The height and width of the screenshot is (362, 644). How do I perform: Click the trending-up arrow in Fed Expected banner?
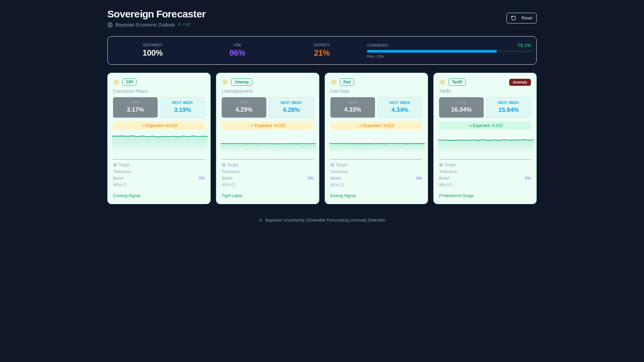coord(360,126)
